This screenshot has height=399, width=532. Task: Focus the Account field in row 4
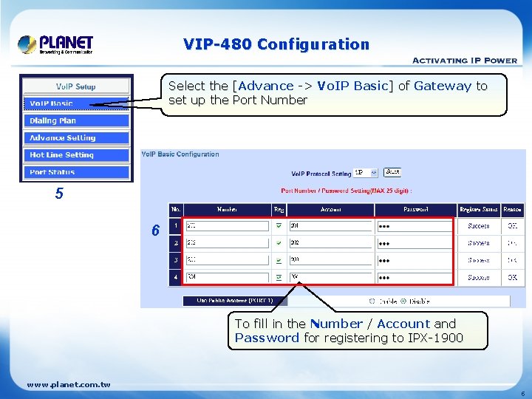click(331, 277)
